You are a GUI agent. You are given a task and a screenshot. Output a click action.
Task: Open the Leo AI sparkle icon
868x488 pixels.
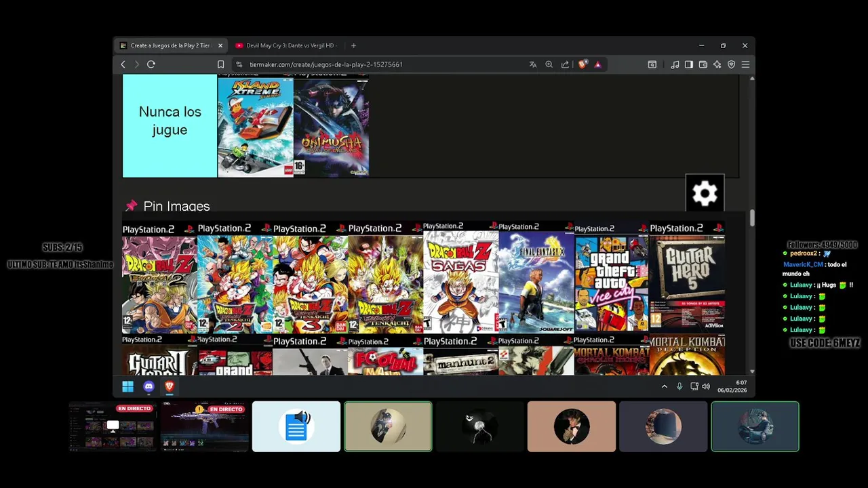tap(717, 64)
